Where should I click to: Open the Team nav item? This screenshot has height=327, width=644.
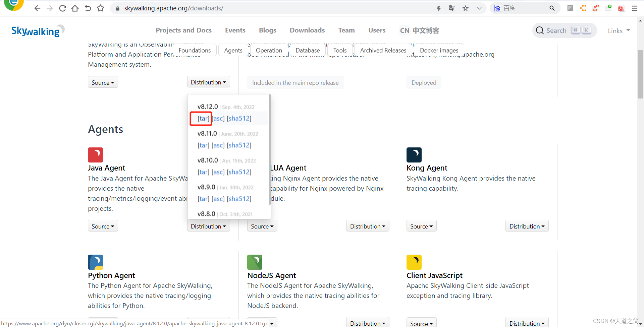pyautogui.click(x=346, y=30)
